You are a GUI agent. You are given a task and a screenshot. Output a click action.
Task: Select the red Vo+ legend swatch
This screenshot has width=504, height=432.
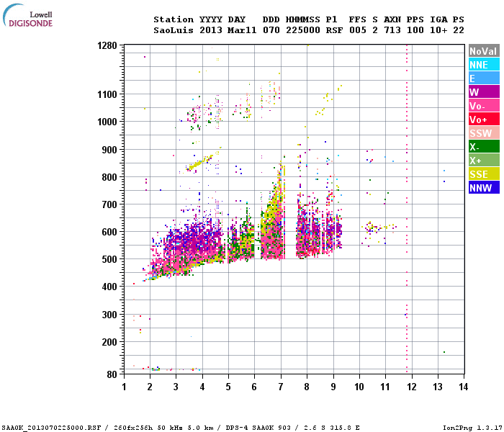[x=484, y=120]
